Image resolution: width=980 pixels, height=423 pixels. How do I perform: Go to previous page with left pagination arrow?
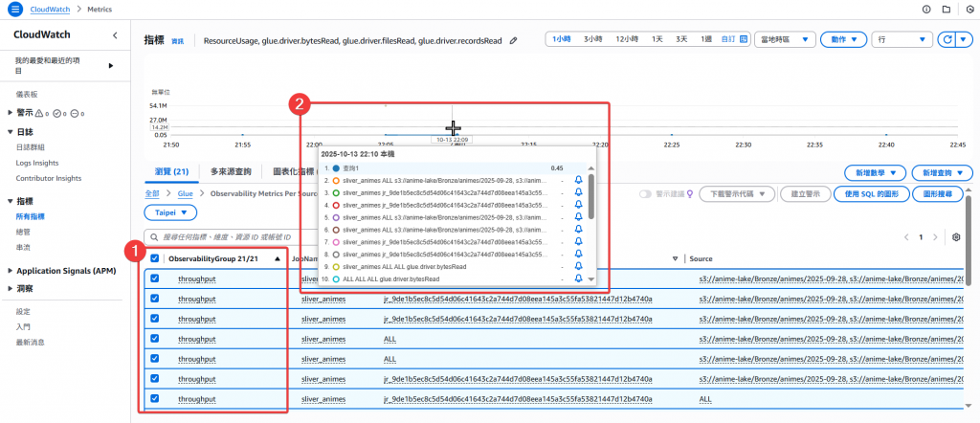(x=906, y=237)
